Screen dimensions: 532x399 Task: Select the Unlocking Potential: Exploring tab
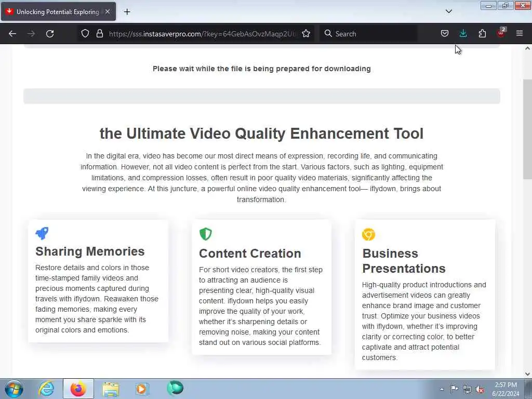point(58,12)
